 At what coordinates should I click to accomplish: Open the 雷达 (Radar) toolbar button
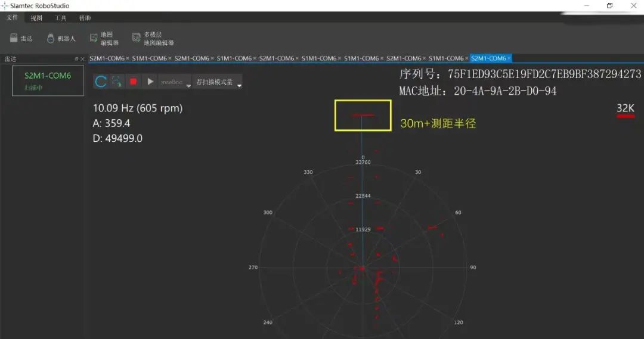pyautogui.click(x=21, y=39)
